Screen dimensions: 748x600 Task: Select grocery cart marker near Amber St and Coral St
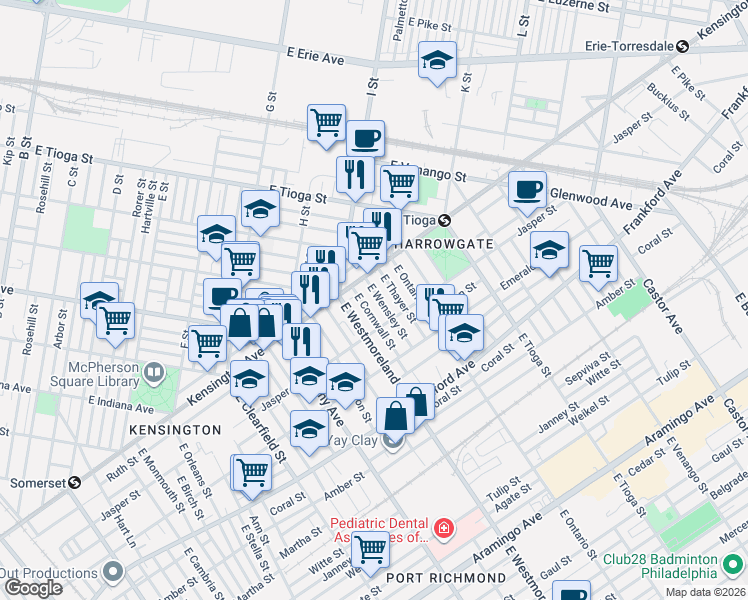coord(598,265)
